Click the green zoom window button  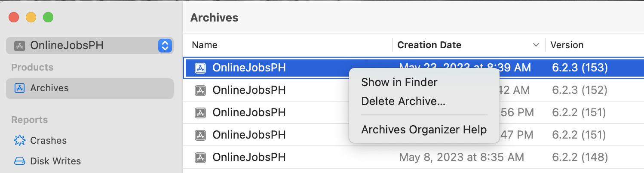tap(48, 17)
